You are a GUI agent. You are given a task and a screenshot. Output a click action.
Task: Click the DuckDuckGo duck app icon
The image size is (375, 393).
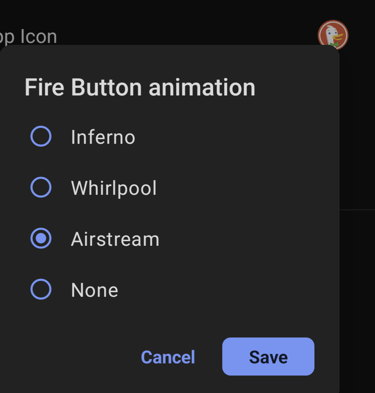(333, 34)
